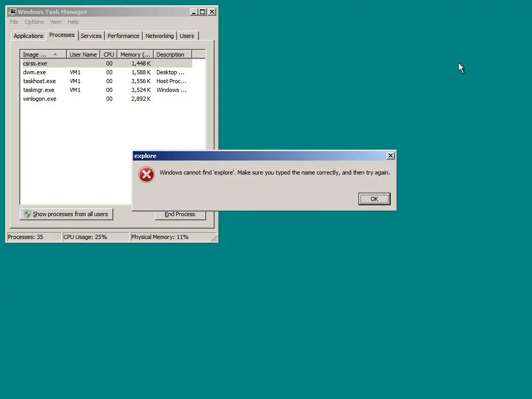Go to the Networking tab

159,36
